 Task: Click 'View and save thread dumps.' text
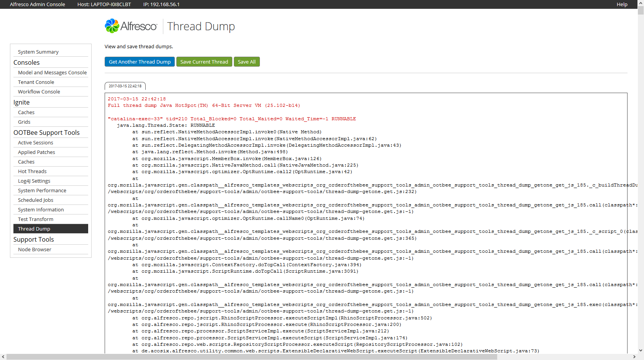coord(139,46)
